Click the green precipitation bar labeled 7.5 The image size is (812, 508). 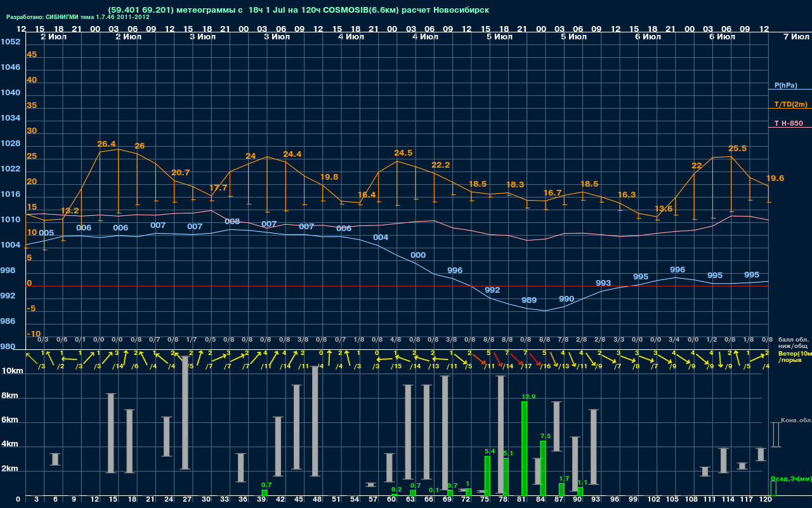543,469
